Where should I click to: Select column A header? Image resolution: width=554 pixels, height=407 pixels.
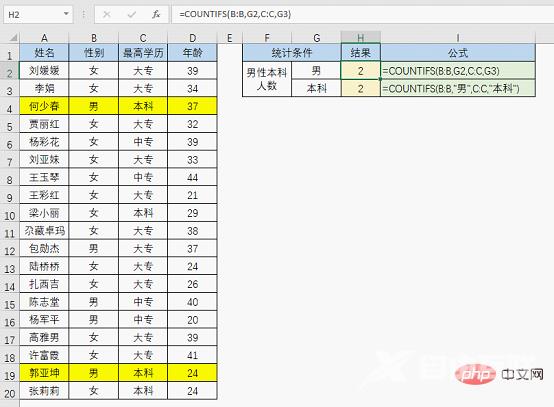click(44, 38)
